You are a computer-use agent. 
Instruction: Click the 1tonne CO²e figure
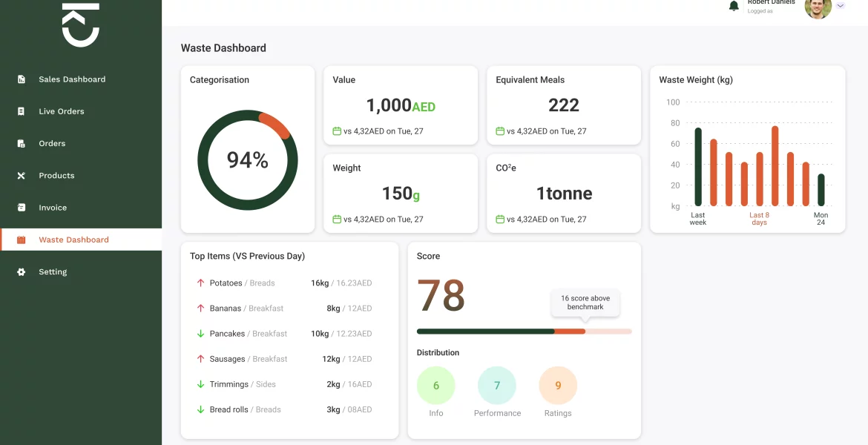(564, 193)
